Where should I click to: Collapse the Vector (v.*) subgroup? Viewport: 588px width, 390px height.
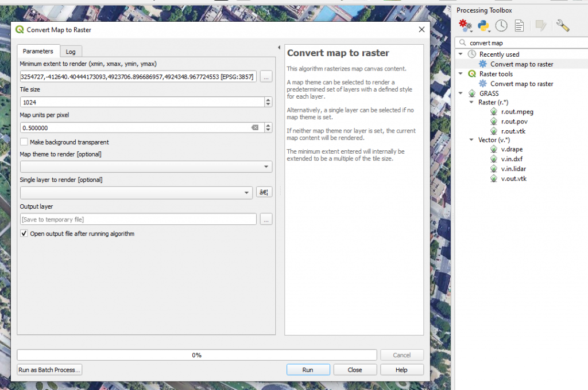(x=471, y=139)
